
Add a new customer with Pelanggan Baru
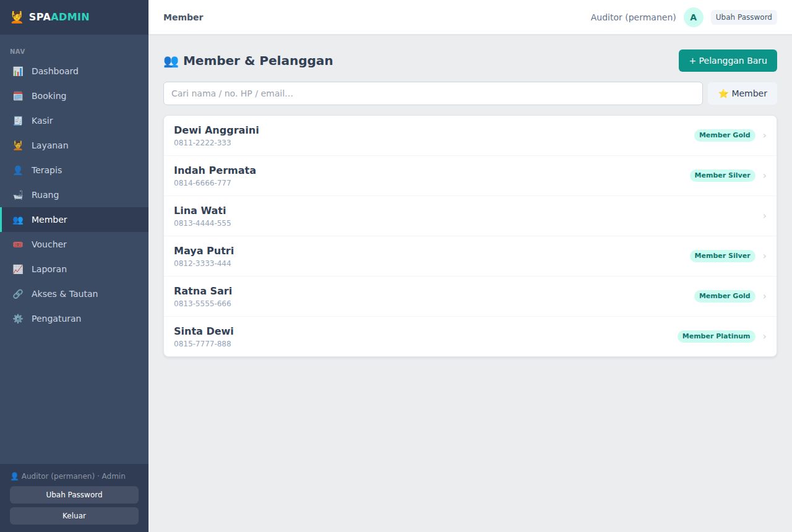(728, 61)
